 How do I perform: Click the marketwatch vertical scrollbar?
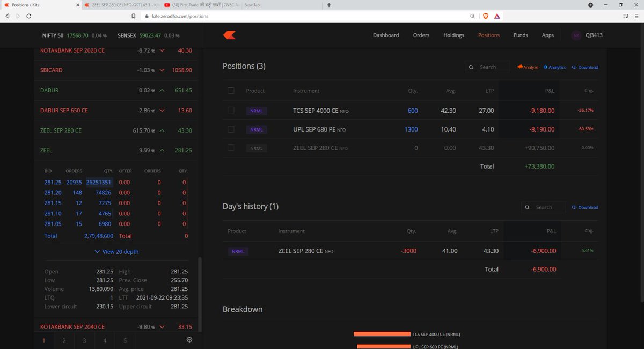pyautogui.click(x=201, y=294)
